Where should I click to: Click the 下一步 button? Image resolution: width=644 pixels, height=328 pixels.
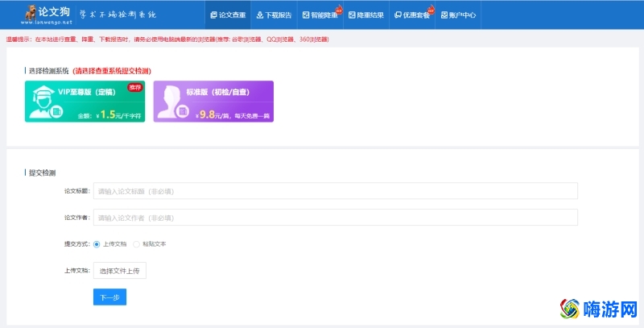(109, 297)
